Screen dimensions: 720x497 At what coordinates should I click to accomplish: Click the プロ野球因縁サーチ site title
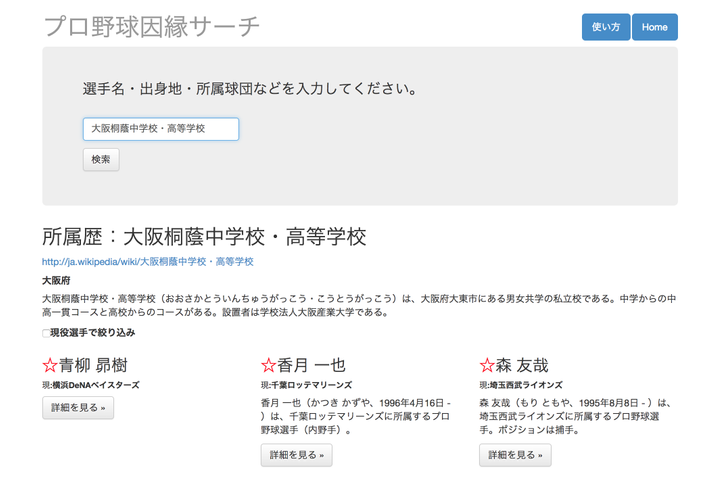(152, 27)
